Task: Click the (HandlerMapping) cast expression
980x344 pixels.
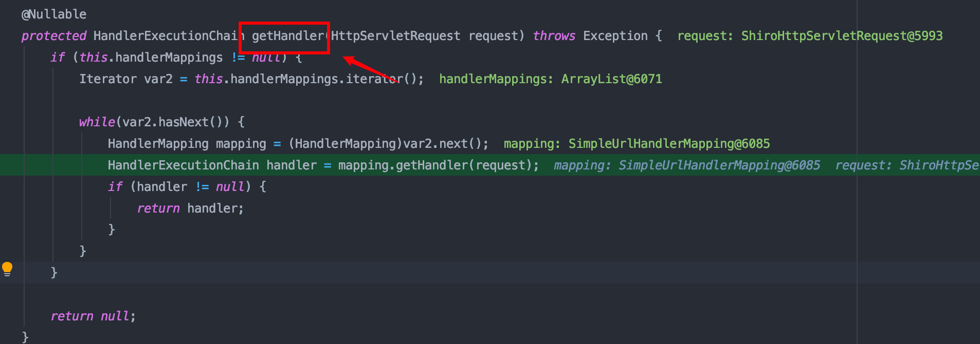Action: coord(345,144)
